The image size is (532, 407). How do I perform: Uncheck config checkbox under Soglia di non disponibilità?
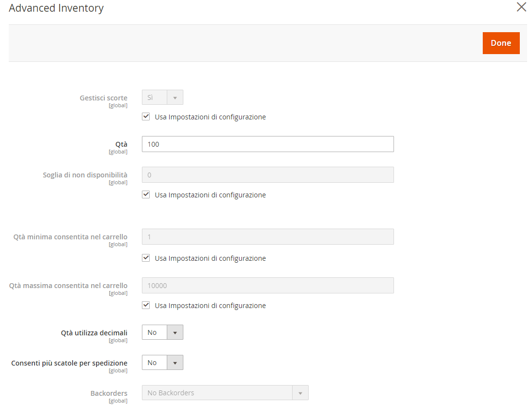coord(145,194)
